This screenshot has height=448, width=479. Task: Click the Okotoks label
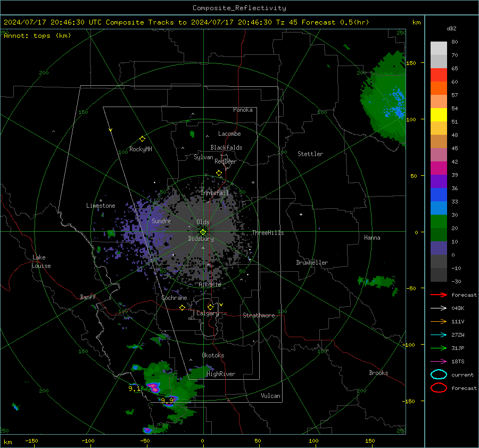tap(213, 355)
